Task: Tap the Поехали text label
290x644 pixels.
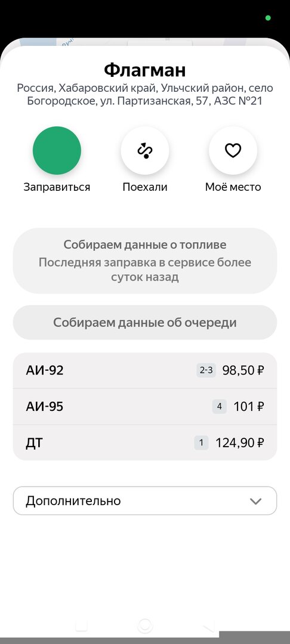Action: click(144, 187)
